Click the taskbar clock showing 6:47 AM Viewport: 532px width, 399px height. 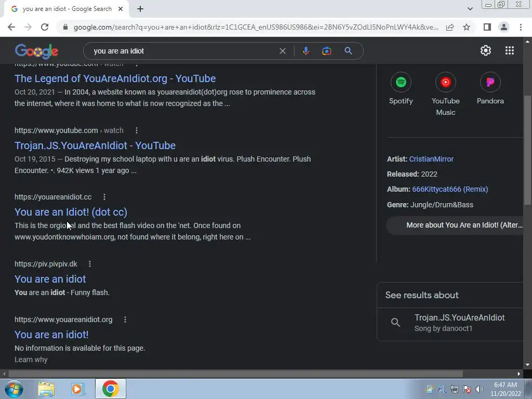coord(506,389)
